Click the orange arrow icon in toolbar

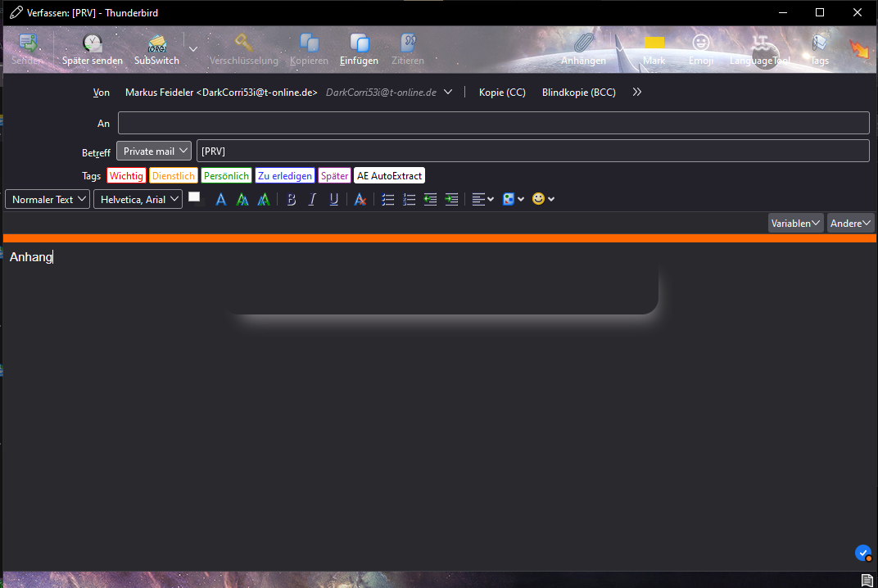tap(859, 49)
